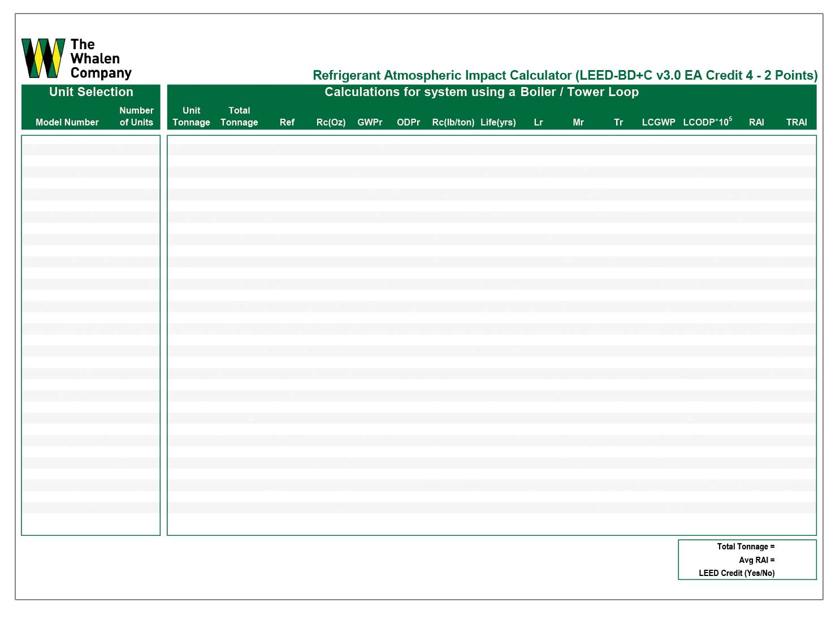Click the value field beside Avg RAI =

coord(795,560)
